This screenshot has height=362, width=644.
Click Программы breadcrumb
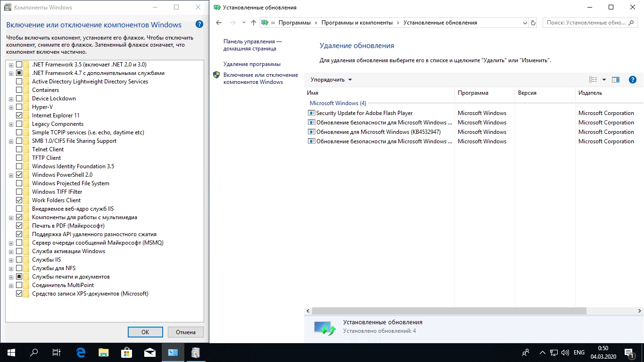tap(295, 23)
